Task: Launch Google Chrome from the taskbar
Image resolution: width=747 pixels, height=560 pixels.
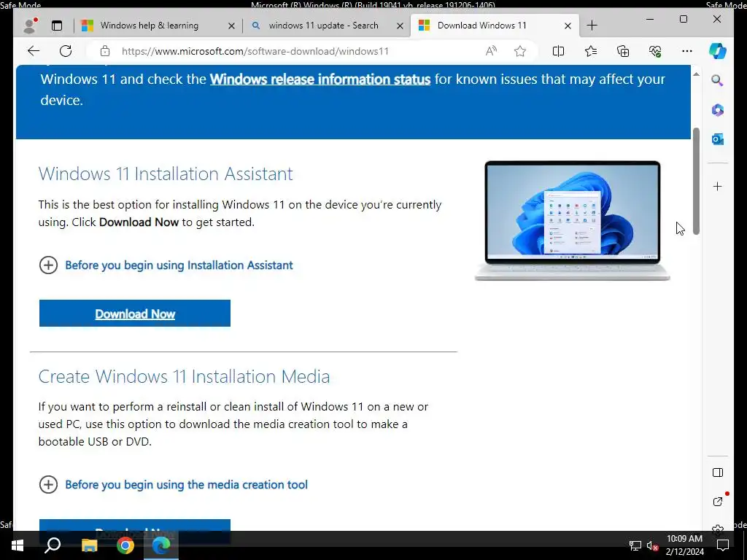Action: [x=125, y=545]
